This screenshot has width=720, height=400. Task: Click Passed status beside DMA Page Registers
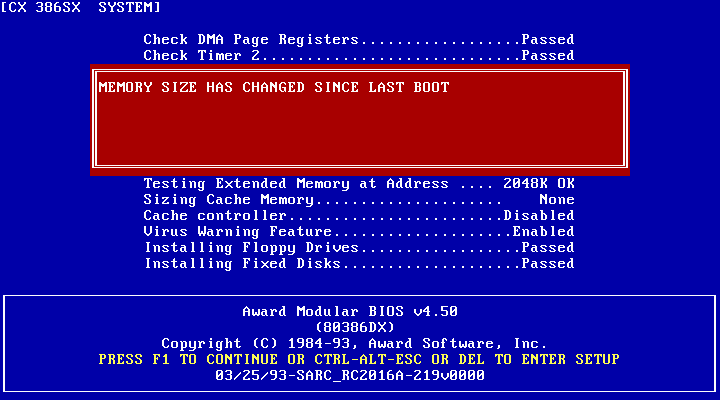point(547,40)
